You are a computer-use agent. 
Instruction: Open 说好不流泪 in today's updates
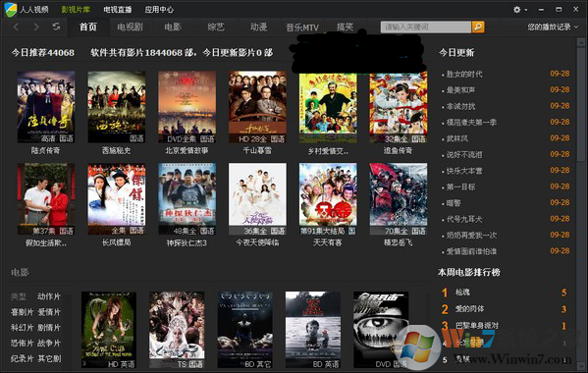tap(464, 155)
